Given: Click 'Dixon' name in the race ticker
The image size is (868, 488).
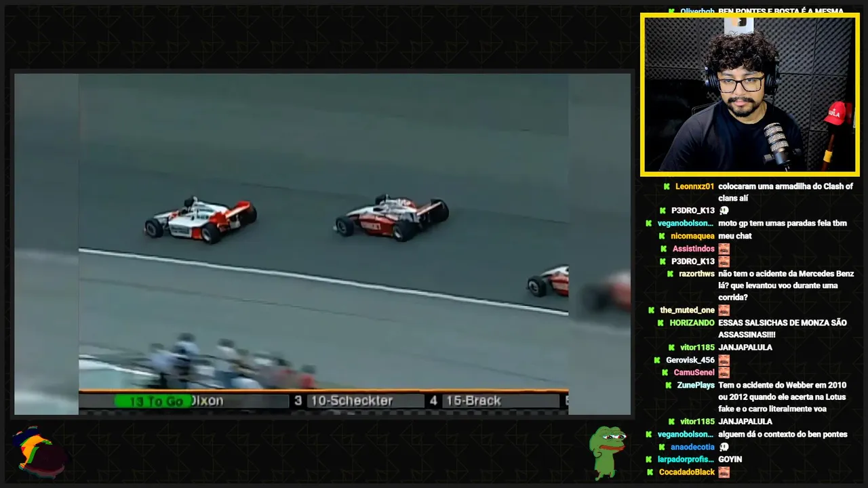Looking at the screenshot, I should pos(207,401).
